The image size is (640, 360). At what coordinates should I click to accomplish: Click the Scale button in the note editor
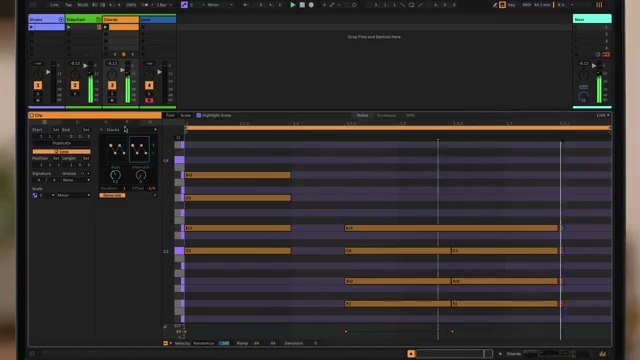[x=185, y=115]
